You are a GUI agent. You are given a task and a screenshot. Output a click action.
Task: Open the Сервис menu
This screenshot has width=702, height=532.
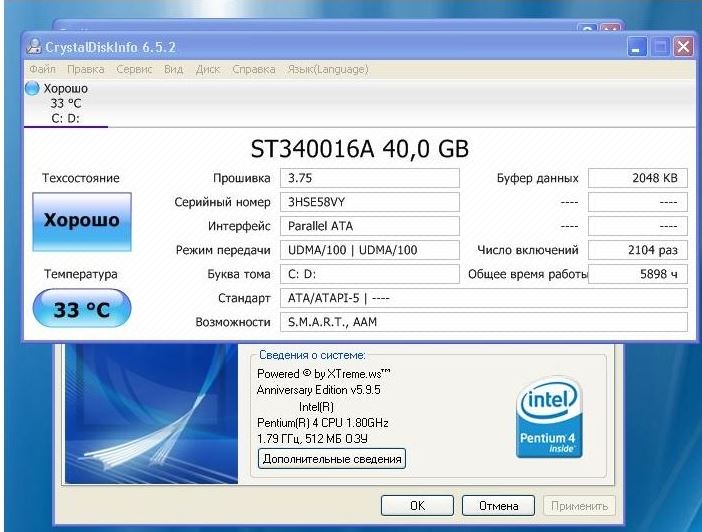[134, 69]
